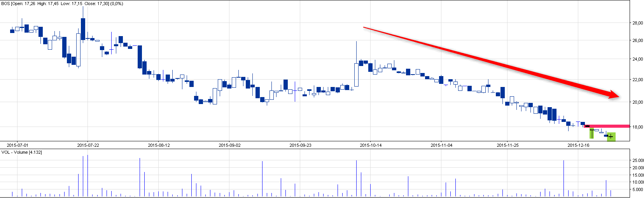Click the 28,00 price axis label
This screenshot has height=198, width=644.
(637, 23)
